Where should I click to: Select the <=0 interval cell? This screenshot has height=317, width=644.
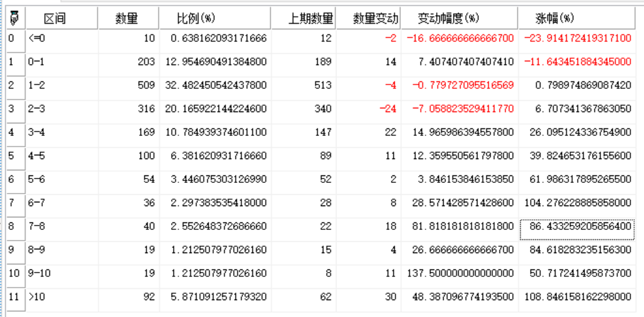(61, 39)
